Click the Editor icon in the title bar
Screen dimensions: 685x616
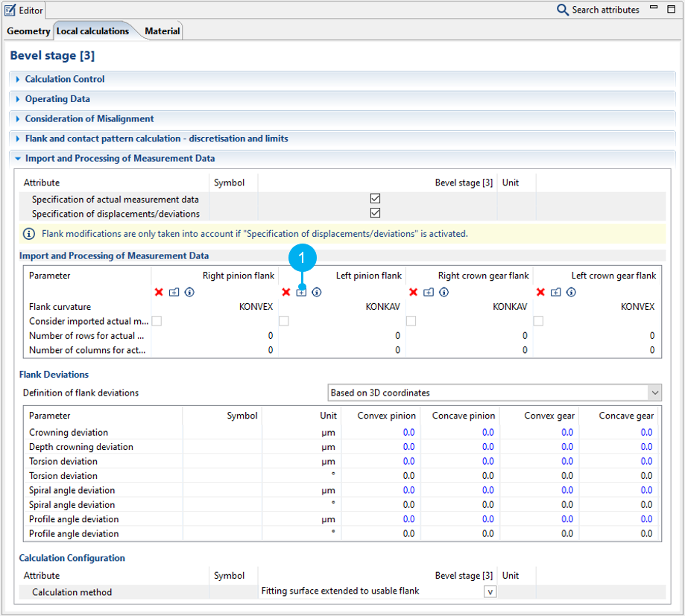10,10
